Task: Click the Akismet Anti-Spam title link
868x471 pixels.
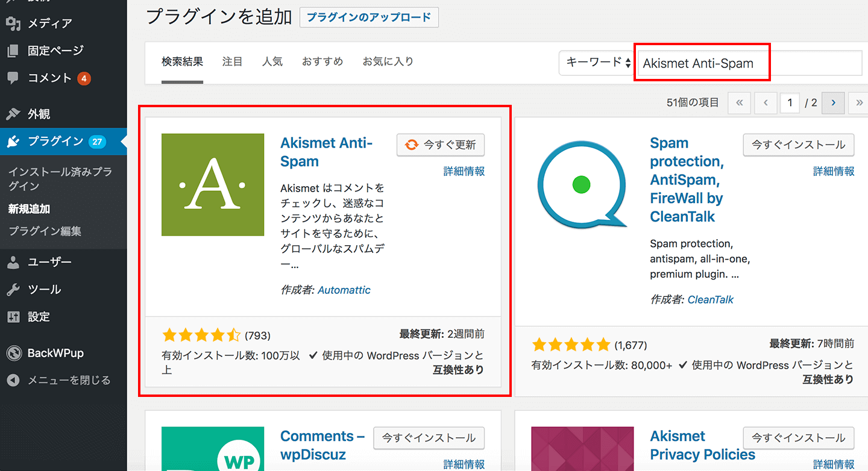Action: click(327, 152)
